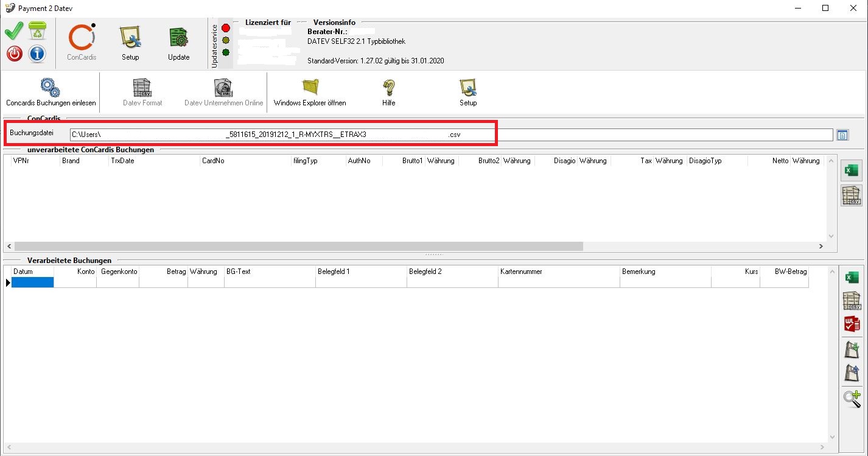Click the red power-off icon
Image resolution: width=868 pixels, height=456 pixels.
point(14,54)
